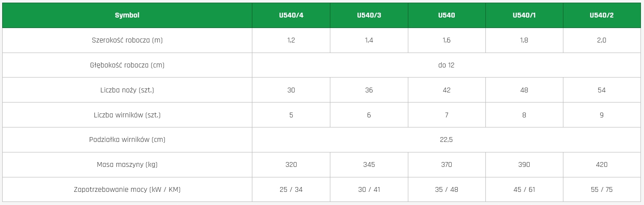Select the Zapotrzebowanie mocy (kW / KM) label
This screenshot has height=205, width=644.
tap(127, 190)
